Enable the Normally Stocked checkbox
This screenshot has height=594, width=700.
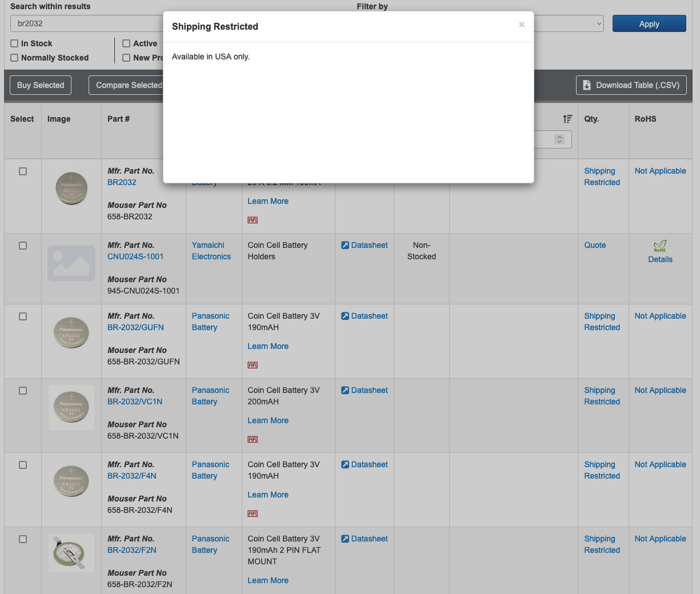[x=14, y=58]
